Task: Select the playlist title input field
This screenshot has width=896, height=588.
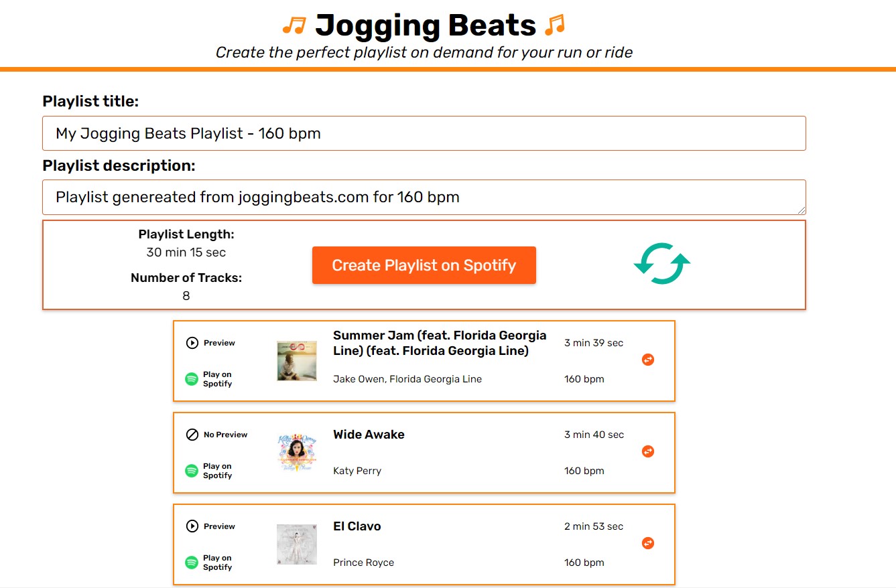Action: click(x=424, y=133)
